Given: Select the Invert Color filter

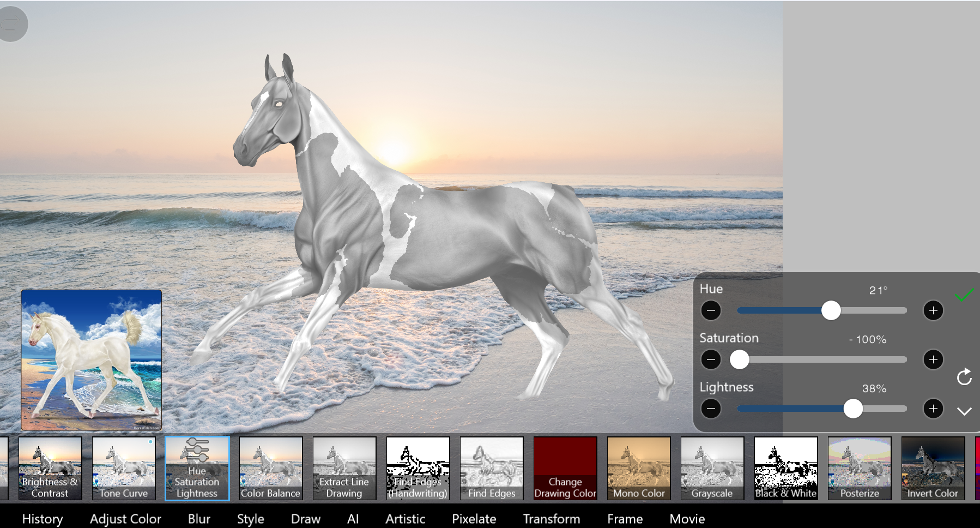Looking at the screenshot, I should (x=933, y=468).
